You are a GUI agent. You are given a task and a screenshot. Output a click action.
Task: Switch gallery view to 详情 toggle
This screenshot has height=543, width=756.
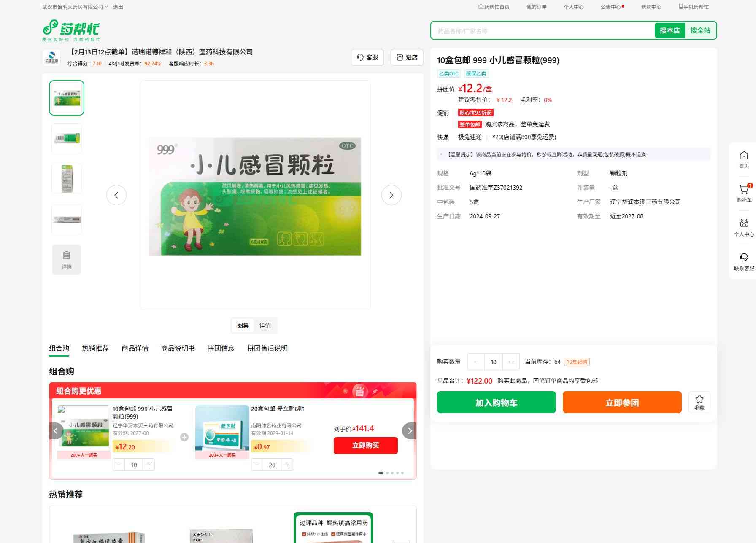265,325
